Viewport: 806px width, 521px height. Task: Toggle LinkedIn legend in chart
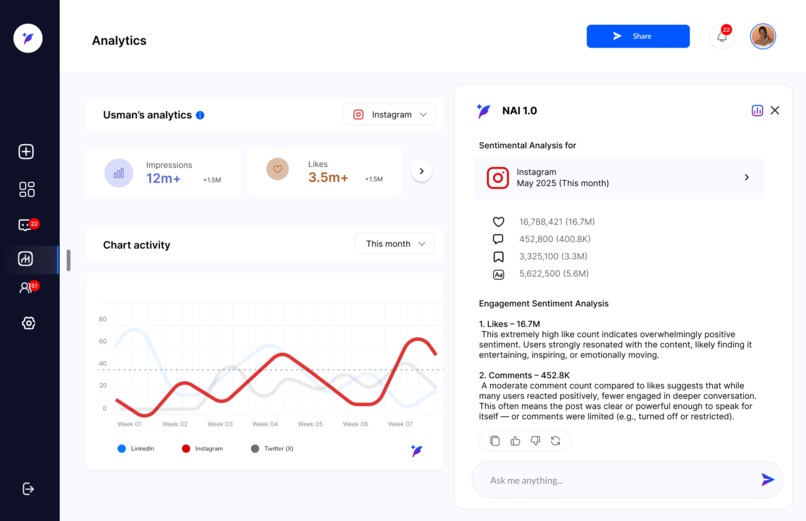(x=136, y=449)
